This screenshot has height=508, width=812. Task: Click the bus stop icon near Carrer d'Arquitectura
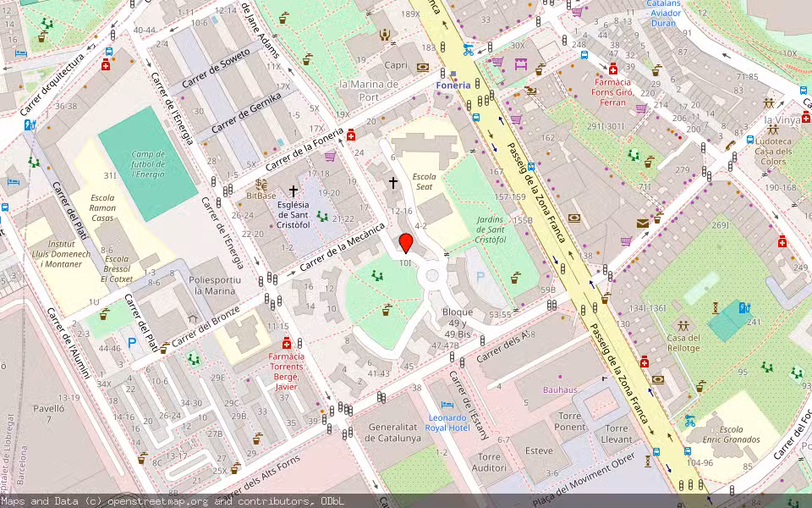pyautogui.click(x=109, y=52)
